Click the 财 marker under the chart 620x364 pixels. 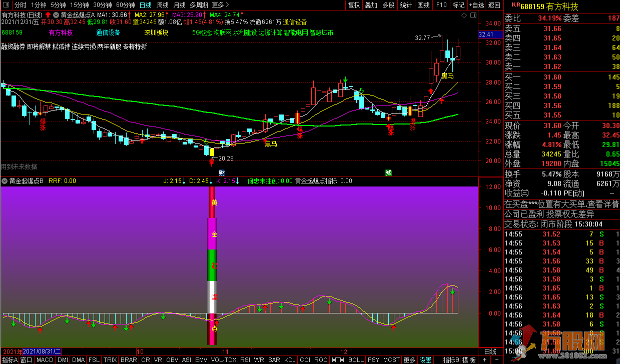pyautogui.click(x=222, y=173)
